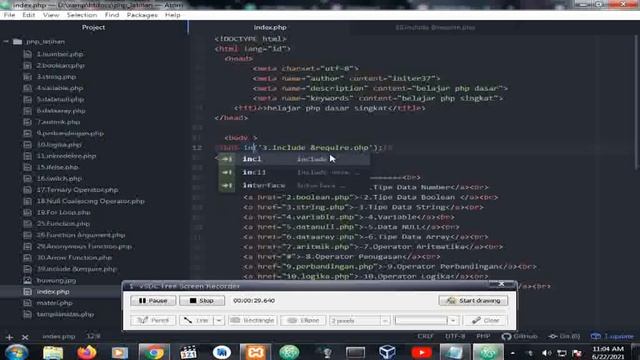Collapse the php_latihan project folder
The width and height of the screenshot is (640, 360).
pyautogui.click(x=6, y=42)
